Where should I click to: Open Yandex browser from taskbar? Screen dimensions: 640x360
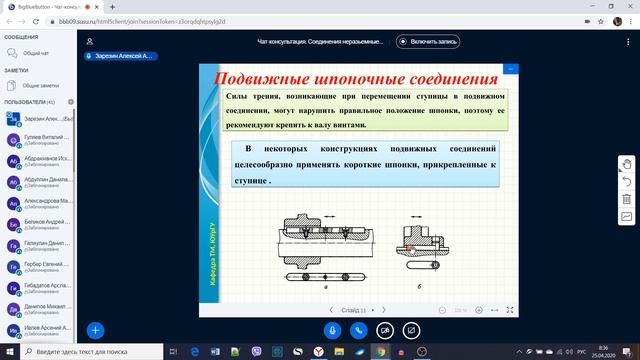point(318,351)
